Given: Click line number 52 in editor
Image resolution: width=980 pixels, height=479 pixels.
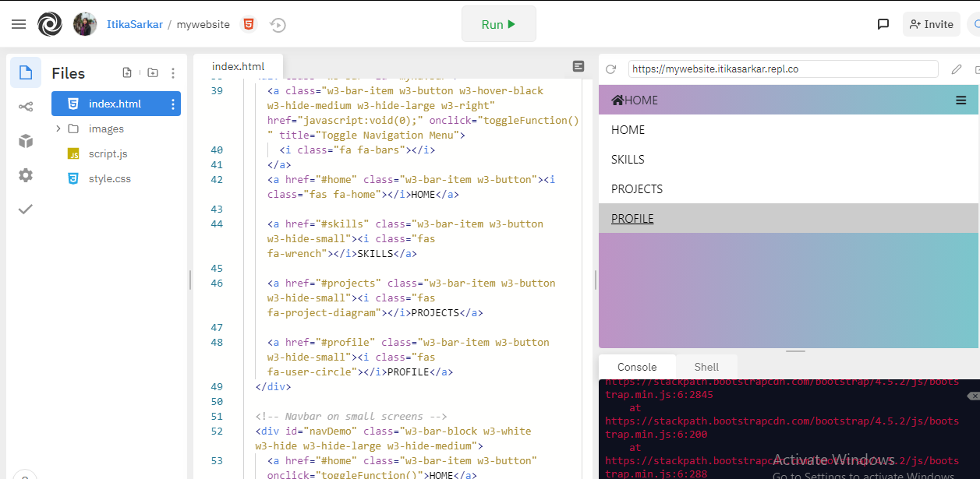Looking at the screenshot, I should [217, 431].
